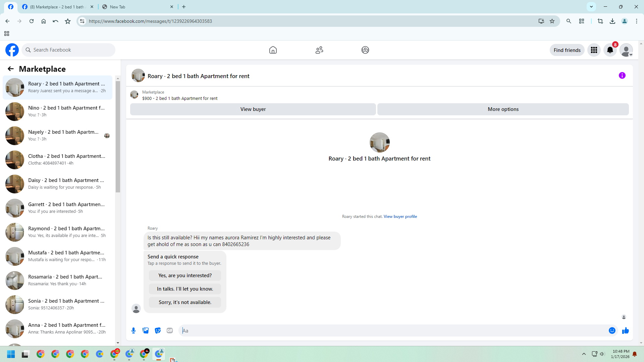Screen dimensions: 644x362
Task: Open Facebook notifications bell
Action: click(x=610, y=50)
